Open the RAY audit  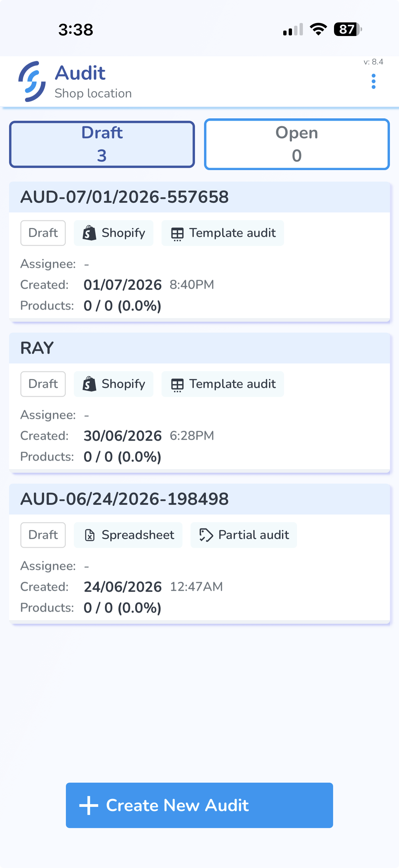coord(199,403)
